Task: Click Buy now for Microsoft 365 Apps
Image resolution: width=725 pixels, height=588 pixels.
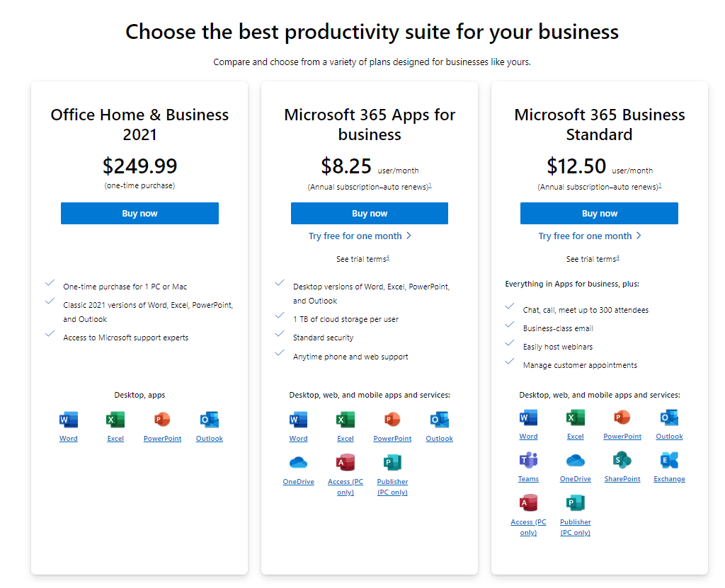Action: pos(370,213)
